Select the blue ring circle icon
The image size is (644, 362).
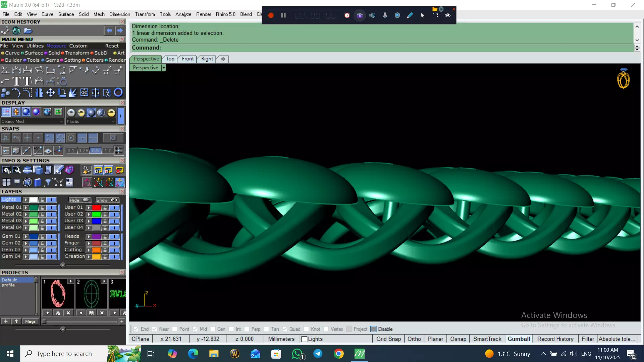click(x=118, y=93)
